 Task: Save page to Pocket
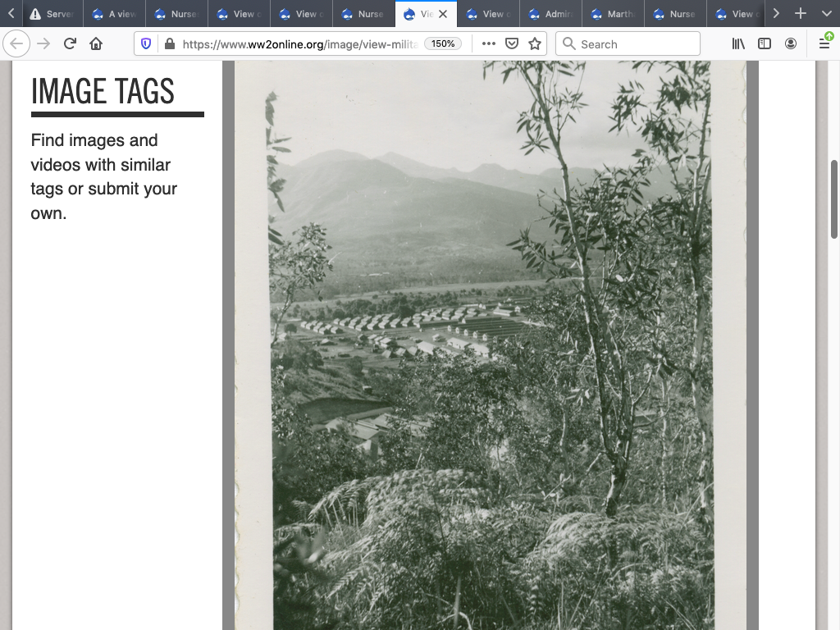(512, 43)
